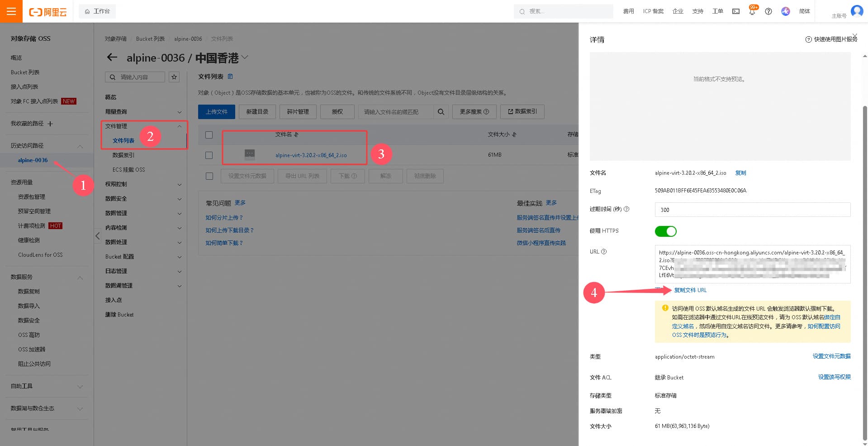Click the star favorite icon beside the search box
The image size is (868, 446).
[x=174, y=77]
